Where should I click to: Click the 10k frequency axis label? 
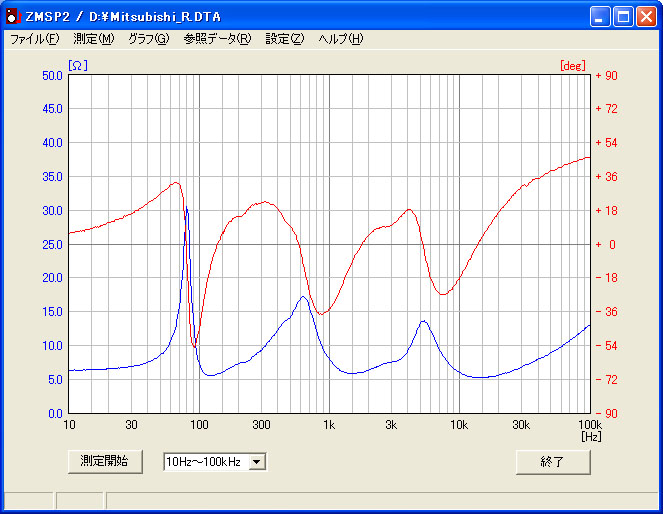(x=459, y=425)
